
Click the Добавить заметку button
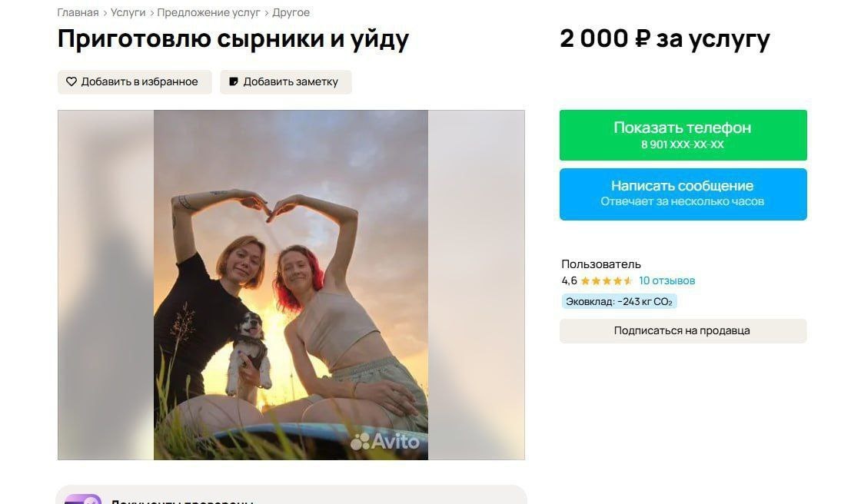point(286,82)
